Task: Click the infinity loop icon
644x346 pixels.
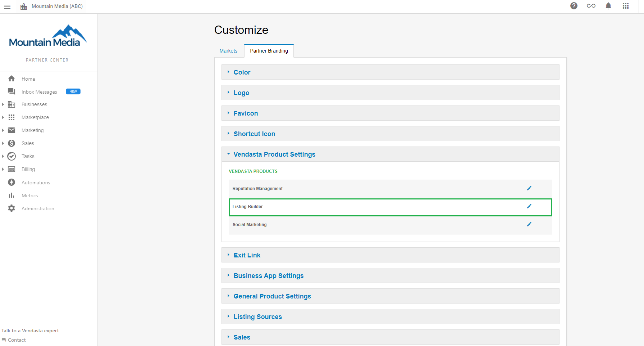Action: [591, 6]
